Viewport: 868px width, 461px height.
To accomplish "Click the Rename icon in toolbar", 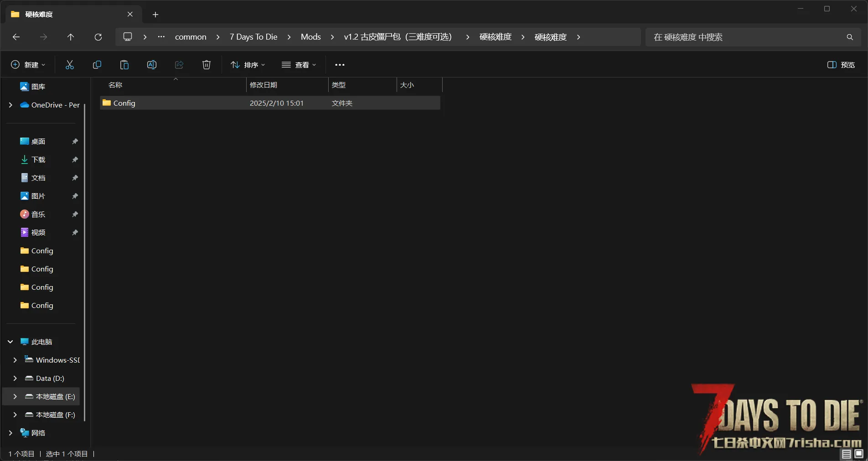I will (x=152, y=65).
